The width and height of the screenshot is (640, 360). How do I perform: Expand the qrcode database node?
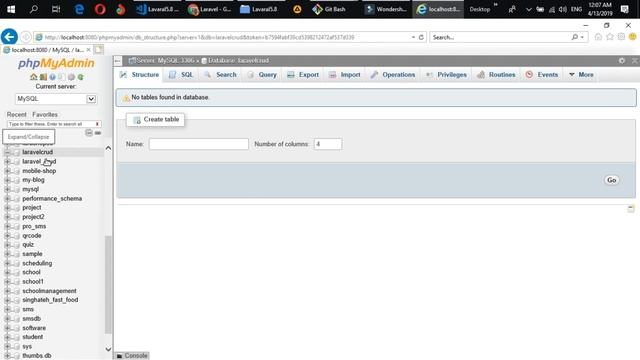point(7,236)
